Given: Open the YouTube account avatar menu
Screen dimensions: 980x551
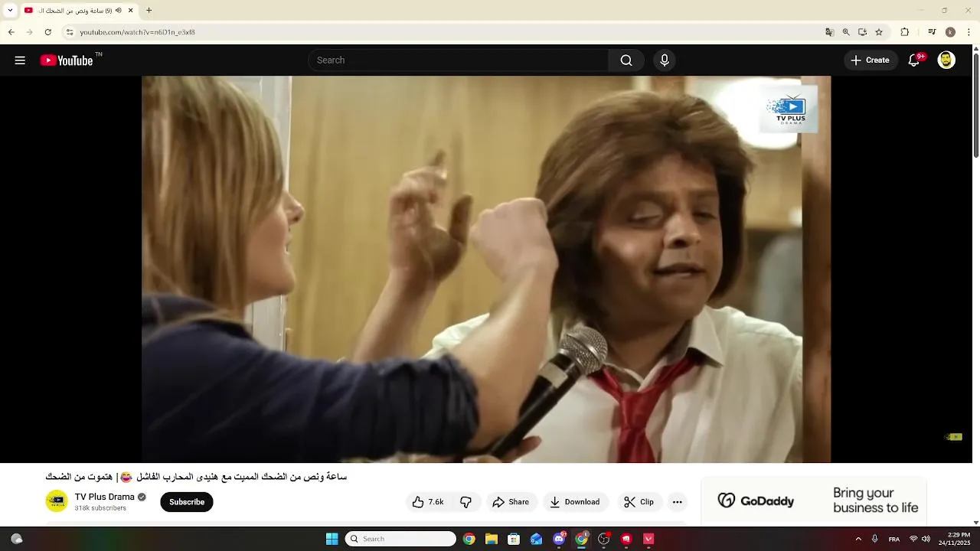Looking at the screenshot, I should [x=946, y=60].
